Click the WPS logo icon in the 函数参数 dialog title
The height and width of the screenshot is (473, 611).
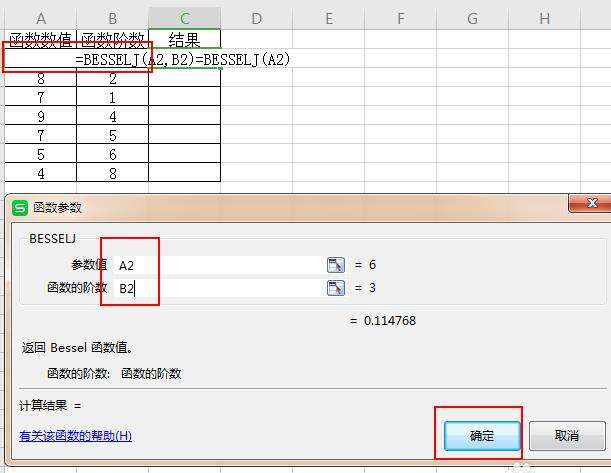tap(20, 208)
